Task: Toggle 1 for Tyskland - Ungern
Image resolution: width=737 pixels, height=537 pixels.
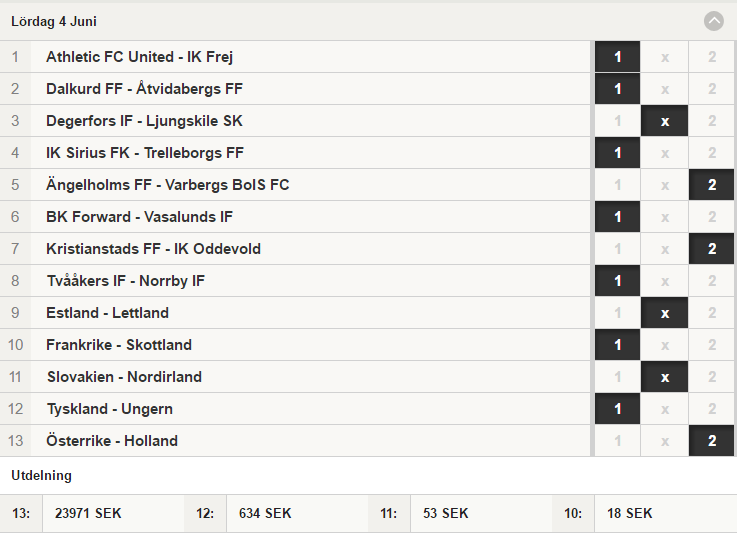Action: 617,409
